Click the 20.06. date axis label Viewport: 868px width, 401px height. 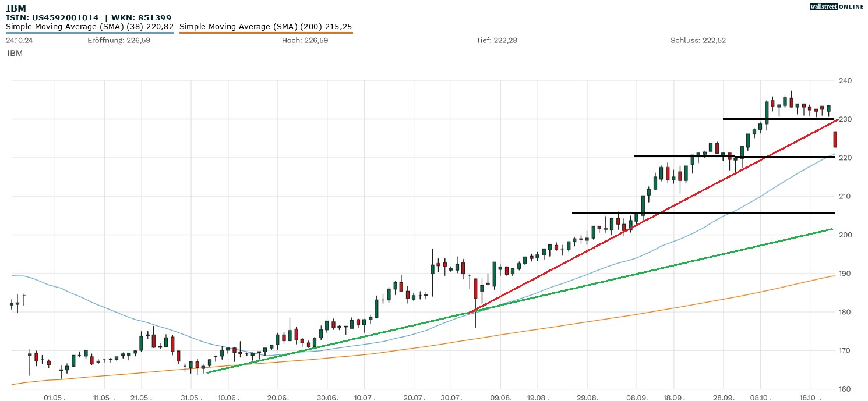(x=278, y=397)
